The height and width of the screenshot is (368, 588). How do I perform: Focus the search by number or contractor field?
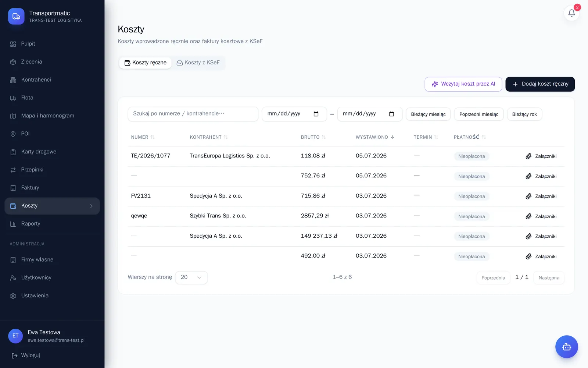193,114
